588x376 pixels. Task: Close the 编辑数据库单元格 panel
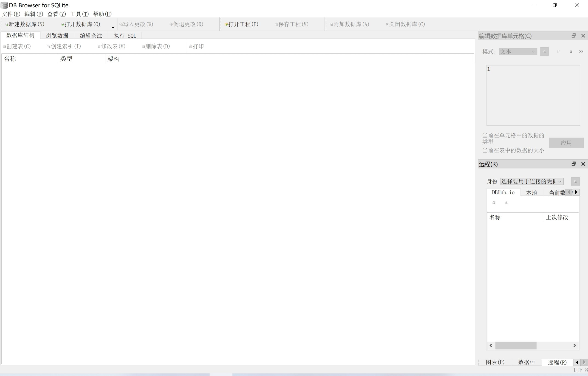coord(583,36)
